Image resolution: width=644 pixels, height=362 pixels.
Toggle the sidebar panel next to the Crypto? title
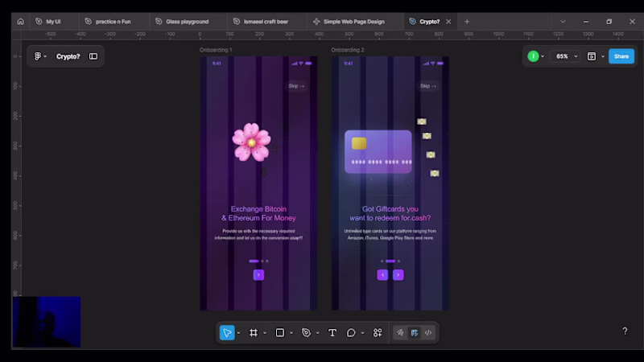(93, 56)
